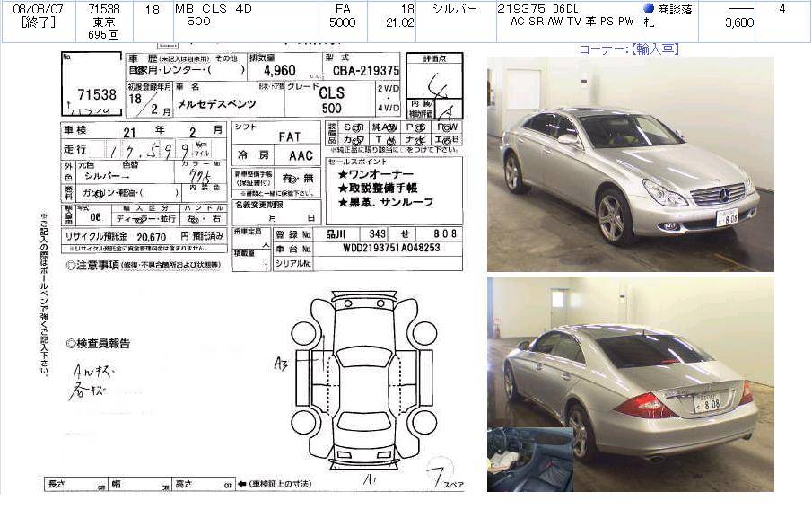Open the 輸入車 corner link
The image size is (812, 518).
click(656, 49)
